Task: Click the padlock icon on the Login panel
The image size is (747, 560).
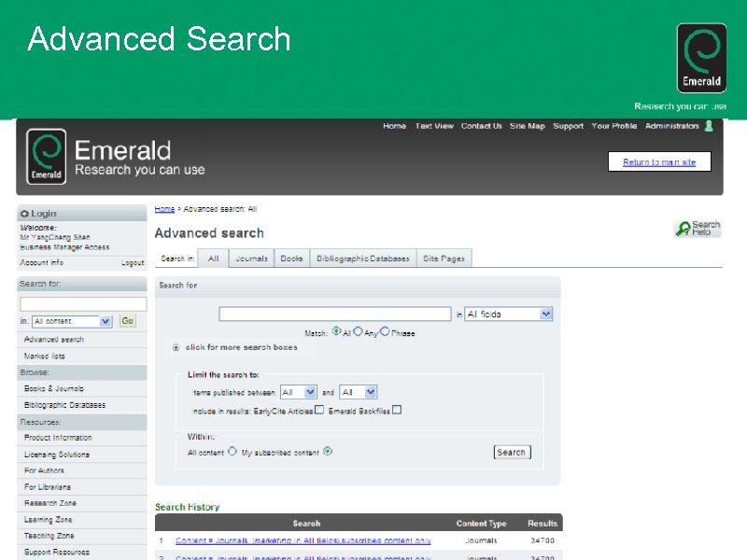Action: (22, 212)
